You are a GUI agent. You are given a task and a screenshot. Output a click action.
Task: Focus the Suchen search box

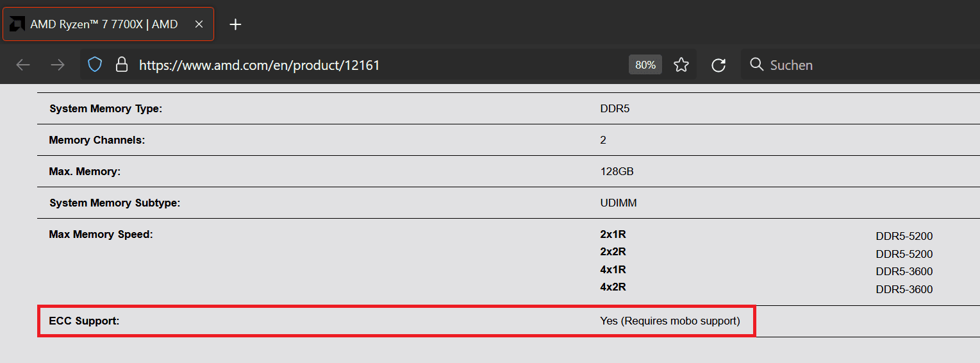click(x=860, y=65)
